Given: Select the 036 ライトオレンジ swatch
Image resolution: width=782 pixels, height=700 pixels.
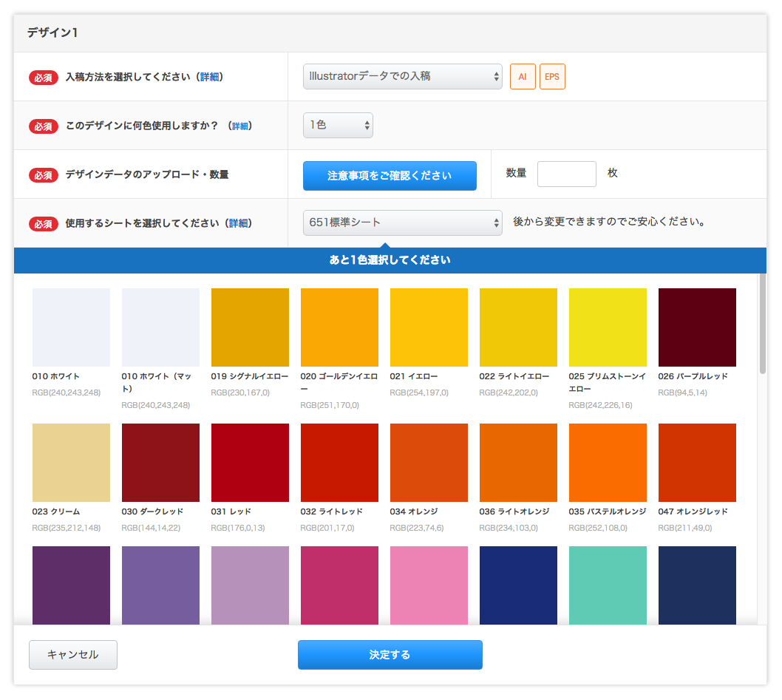Looking at the screenshot, I should point(518,463).
